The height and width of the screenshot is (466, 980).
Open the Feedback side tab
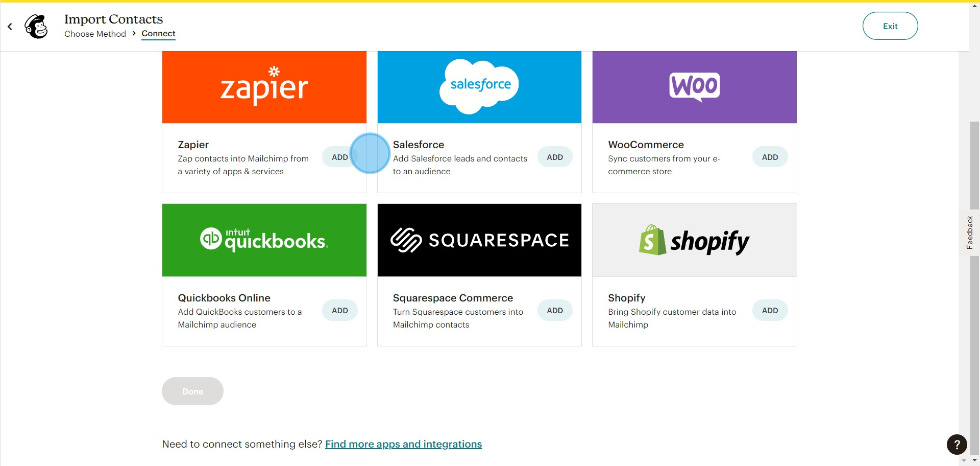969,232
